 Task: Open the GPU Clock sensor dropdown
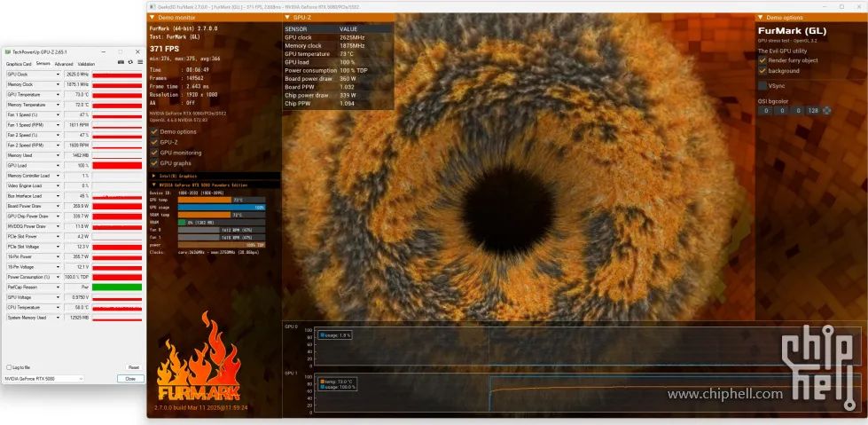[59, 75]
